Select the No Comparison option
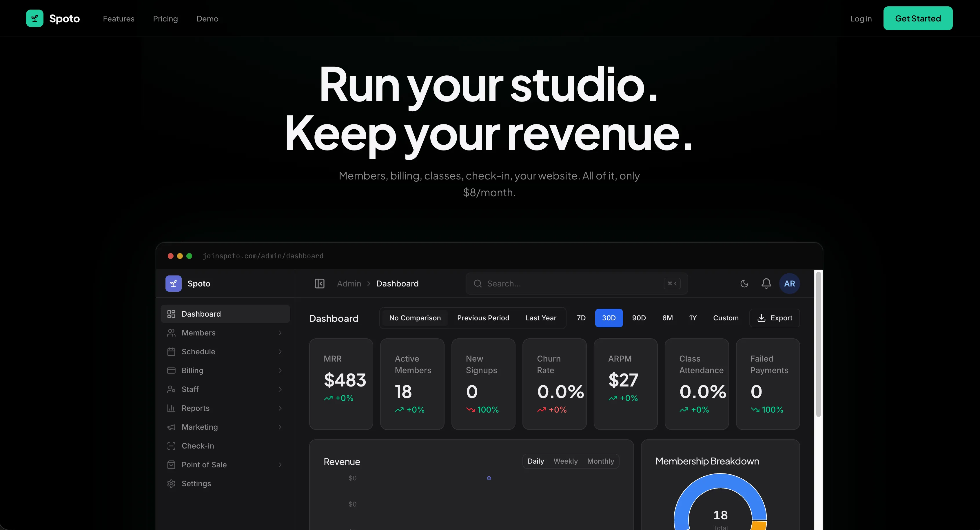This screenshot has height=530, width=980. 415,318
